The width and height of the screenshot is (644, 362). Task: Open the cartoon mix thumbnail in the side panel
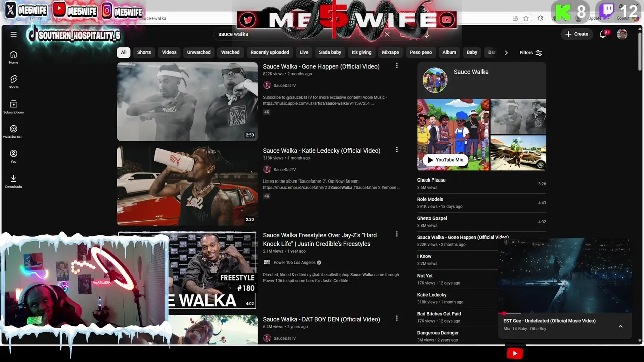pyautogui.click(x=453, y=134)
